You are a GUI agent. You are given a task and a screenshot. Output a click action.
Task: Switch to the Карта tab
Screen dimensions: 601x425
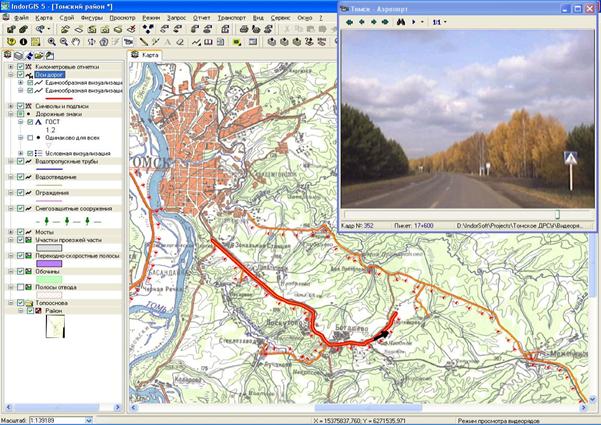pos(150,55)
